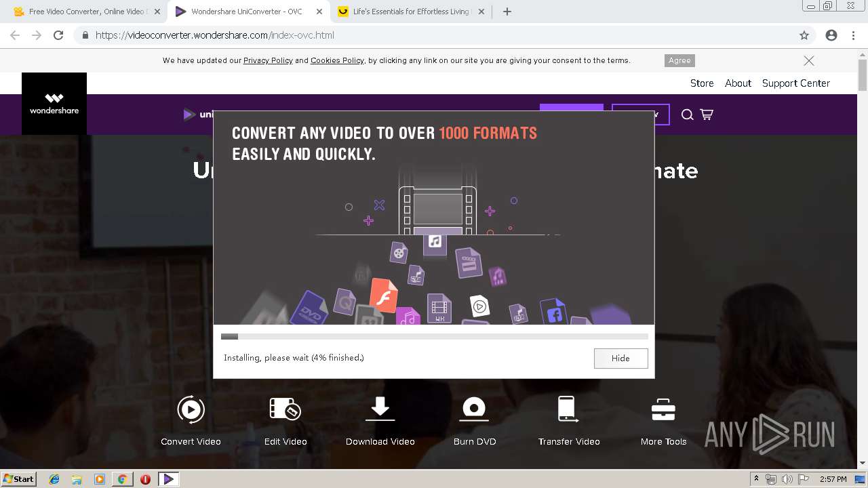
Task: Reload the page
Action: (58, 35)
